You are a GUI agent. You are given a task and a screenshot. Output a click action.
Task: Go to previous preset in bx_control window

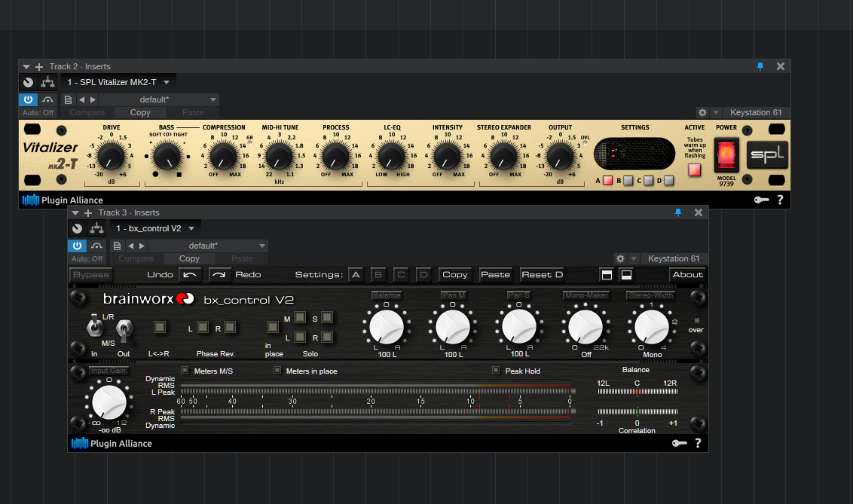pyautogui.click(x=130, y=246)
